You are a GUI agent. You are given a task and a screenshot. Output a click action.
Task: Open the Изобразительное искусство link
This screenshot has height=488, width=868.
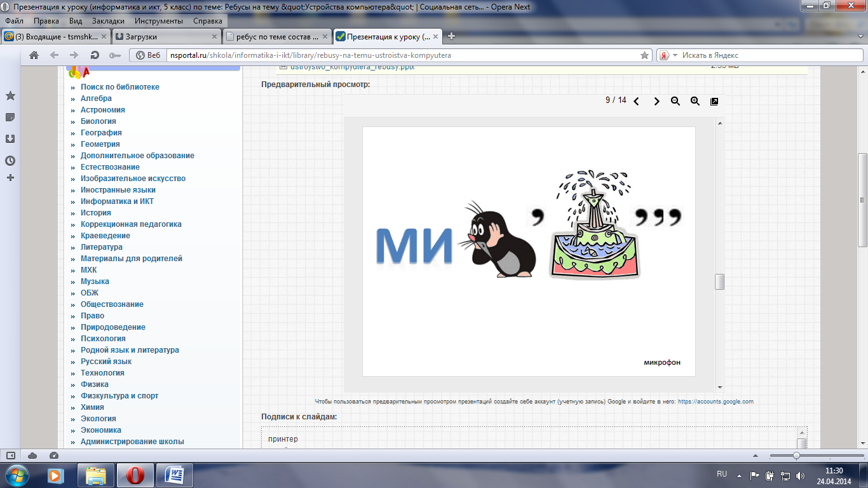click(x=133, y=179)
